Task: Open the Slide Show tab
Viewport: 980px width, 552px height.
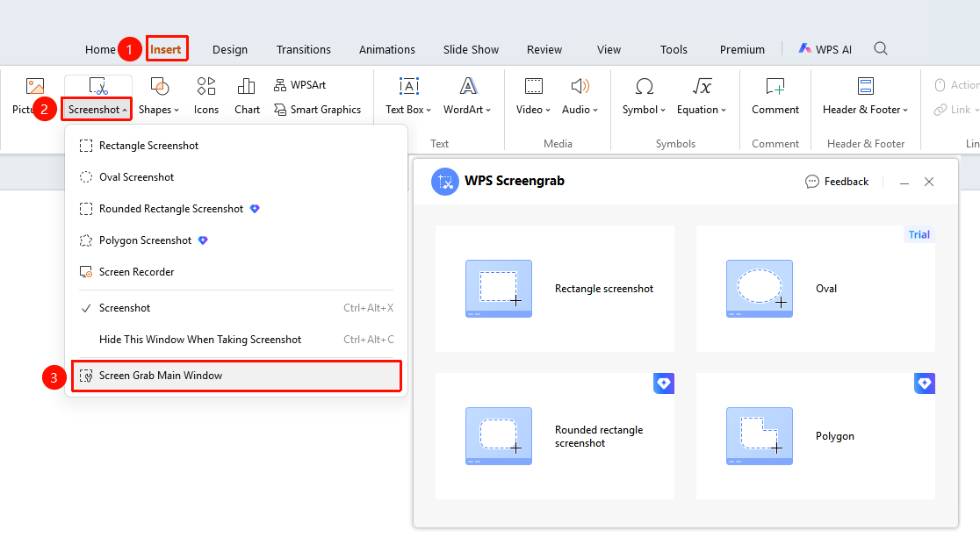Action: point(472,49)
